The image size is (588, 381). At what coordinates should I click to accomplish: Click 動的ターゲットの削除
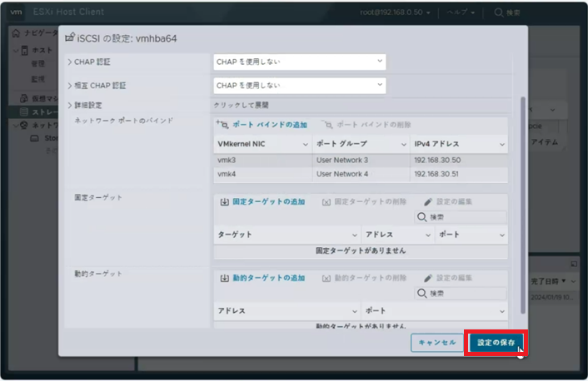370,279
